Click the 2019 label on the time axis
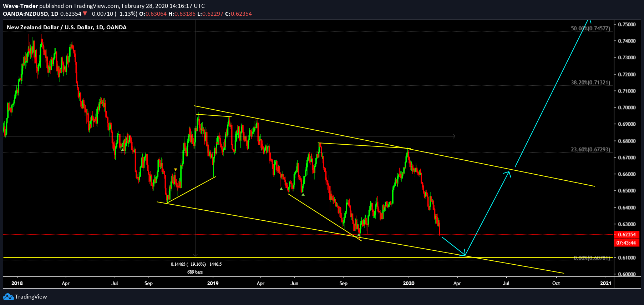Screen dimensions: 644x305 pos(213,283)
